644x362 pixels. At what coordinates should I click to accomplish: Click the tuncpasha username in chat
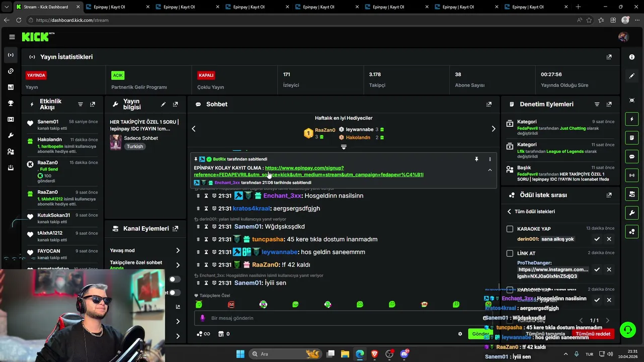tap(268, 239)
